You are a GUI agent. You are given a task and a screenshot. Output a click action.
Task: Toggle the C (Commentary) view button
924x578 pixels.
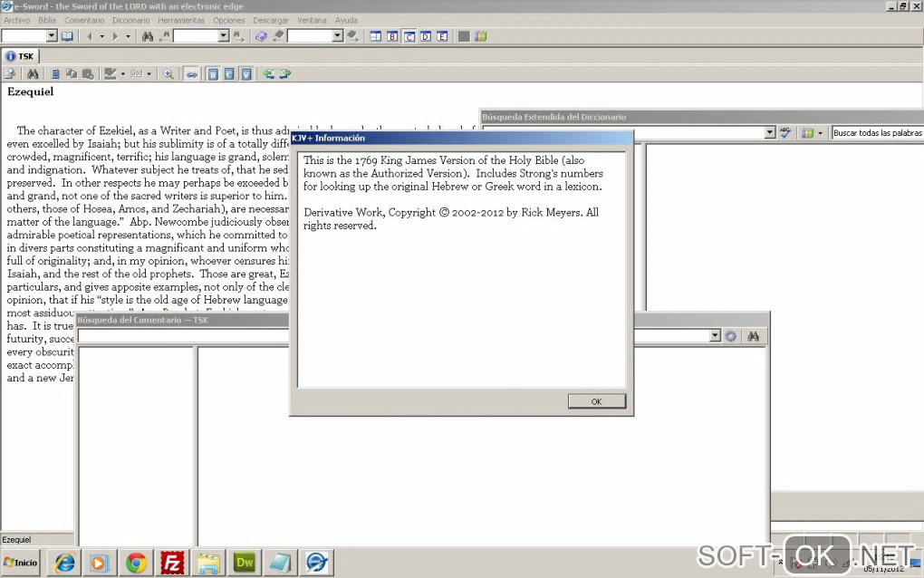[x=409, y=36]
